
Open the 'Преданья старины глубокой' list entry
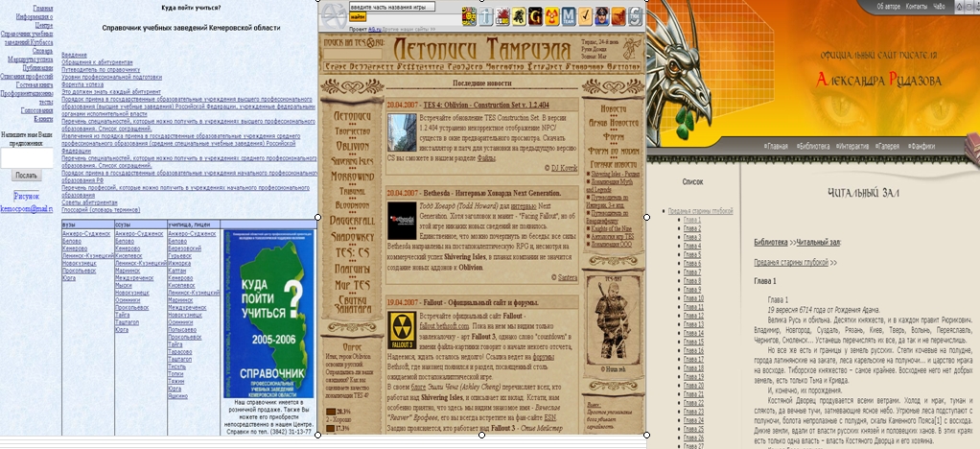700,211
